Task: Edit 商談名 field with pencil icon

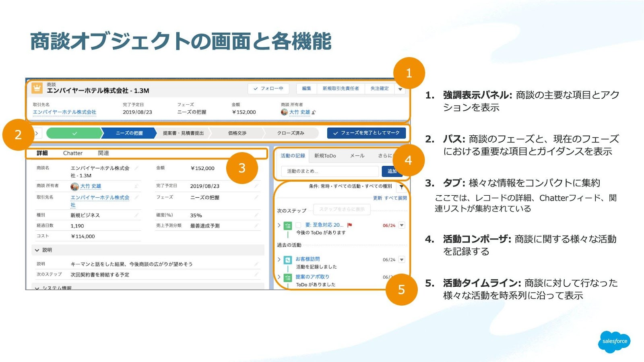Action: pyautogui.click(x=136, y=168)
